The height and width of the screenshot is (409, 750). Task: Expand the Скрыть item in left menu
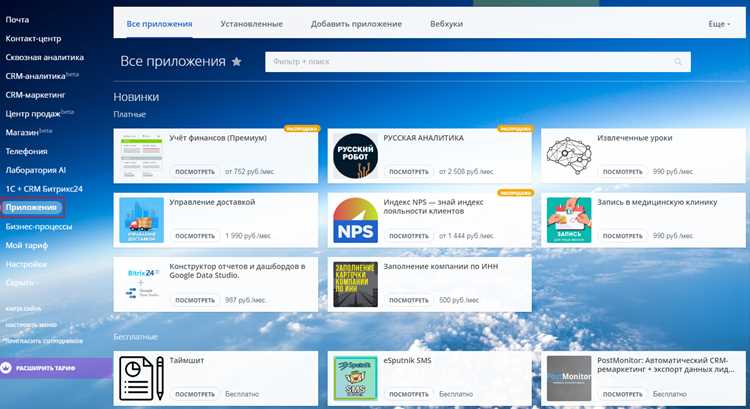tap(22, 283)
